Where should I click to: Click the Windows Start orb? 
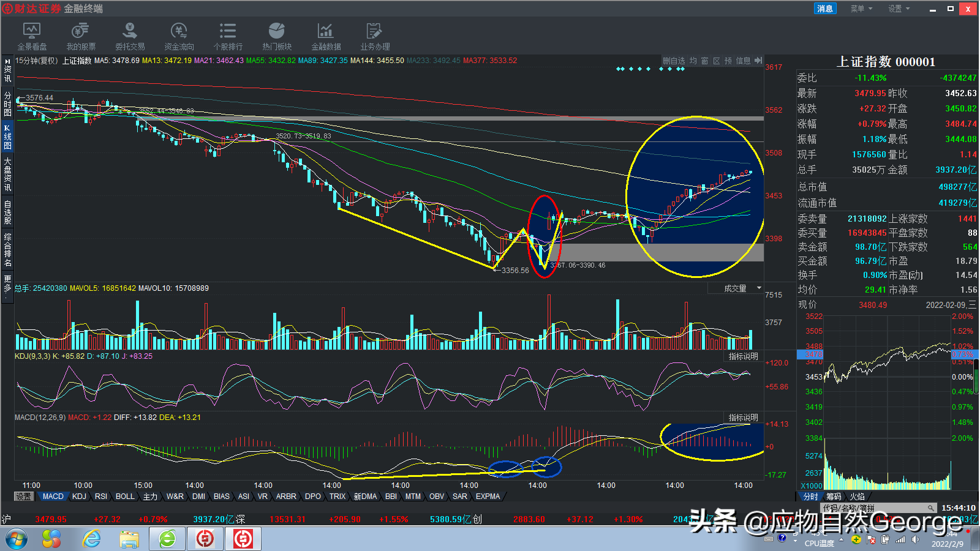(17, 539)
